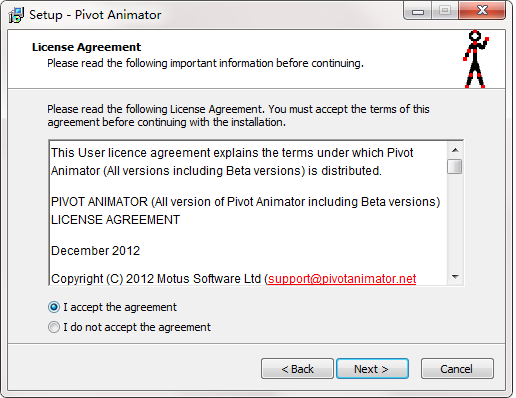Click the setup installer icon in title bar

click(16, 15)
